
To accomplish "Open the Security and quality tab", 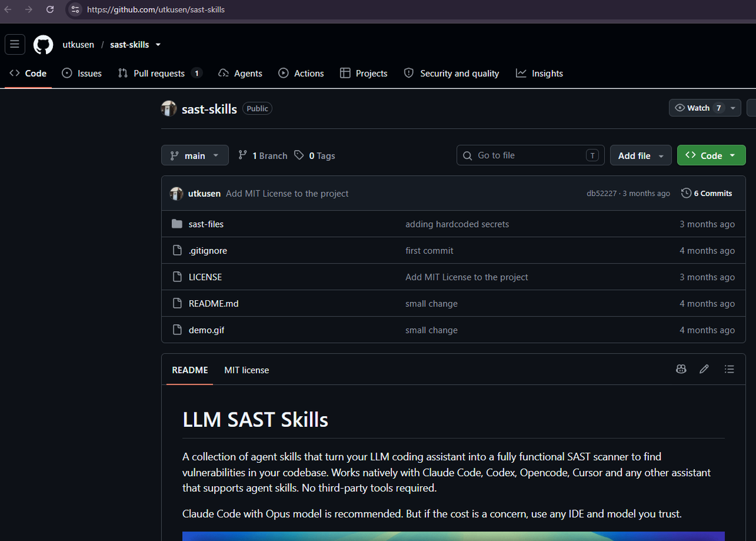I will (x=452, y=73).
